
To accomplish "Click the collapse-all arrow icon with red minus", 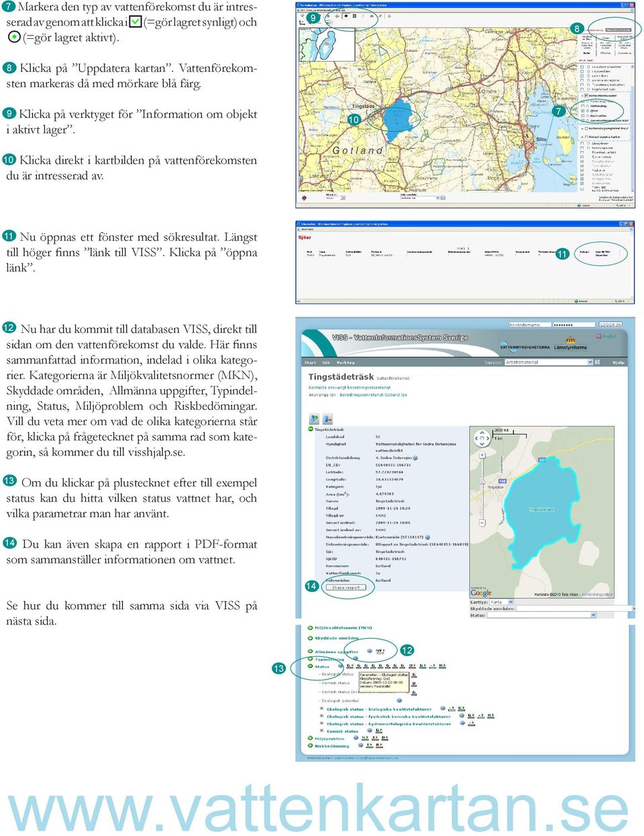I will point(327,419).
